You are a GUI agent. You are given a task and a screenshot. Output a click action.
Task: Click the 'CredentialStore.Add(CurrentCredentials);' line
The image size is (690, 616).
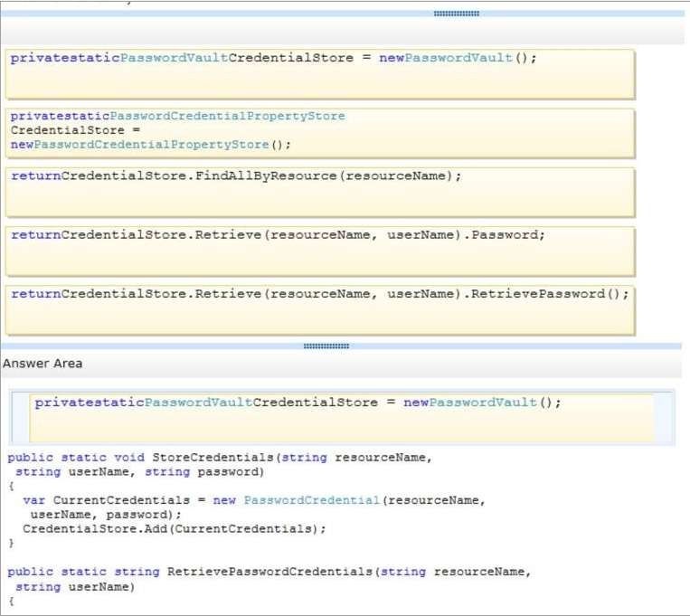coord(175,529)
